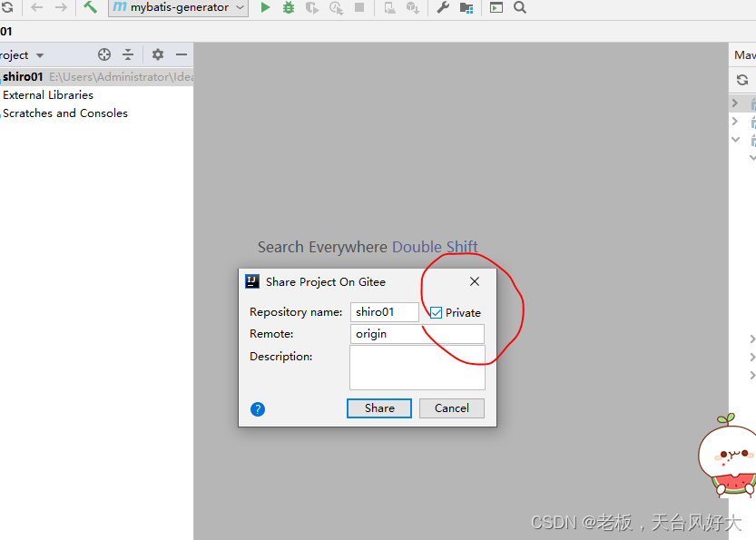The width and height of the screenshot is (756, 540).
Task: Open the Maven tool window tab
Action: pos(744,55)
